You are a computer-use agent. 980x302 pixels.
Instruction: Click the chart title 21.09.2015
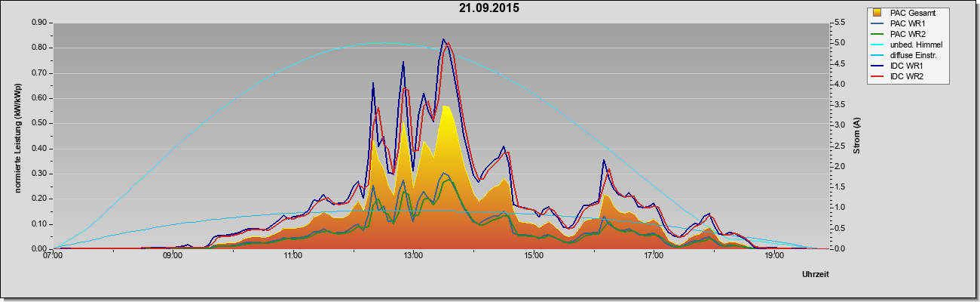pyautogui.click(x=489, y=8)
